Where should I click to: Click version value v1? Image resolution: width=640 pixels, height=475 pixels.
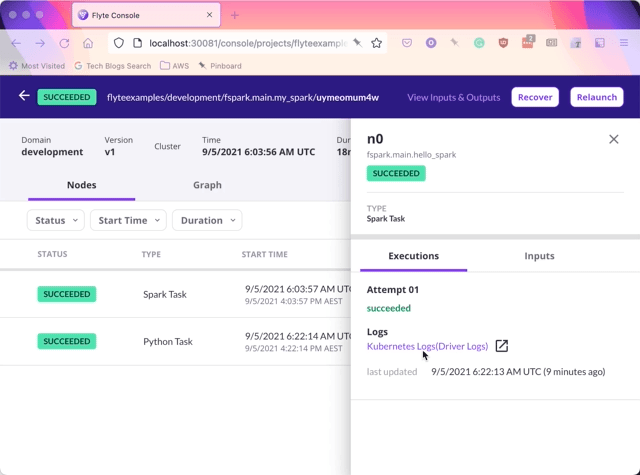point(110,152)
